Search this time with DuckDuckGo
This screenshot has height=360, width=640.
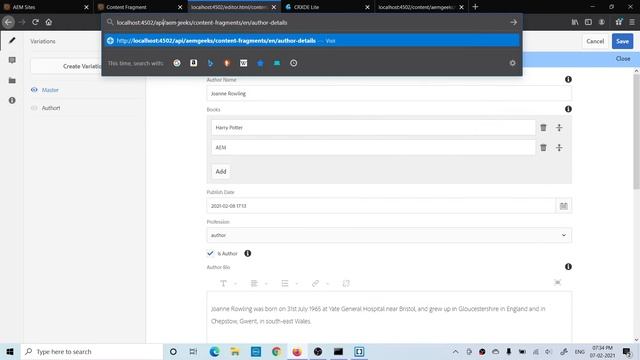click(227, 63)
